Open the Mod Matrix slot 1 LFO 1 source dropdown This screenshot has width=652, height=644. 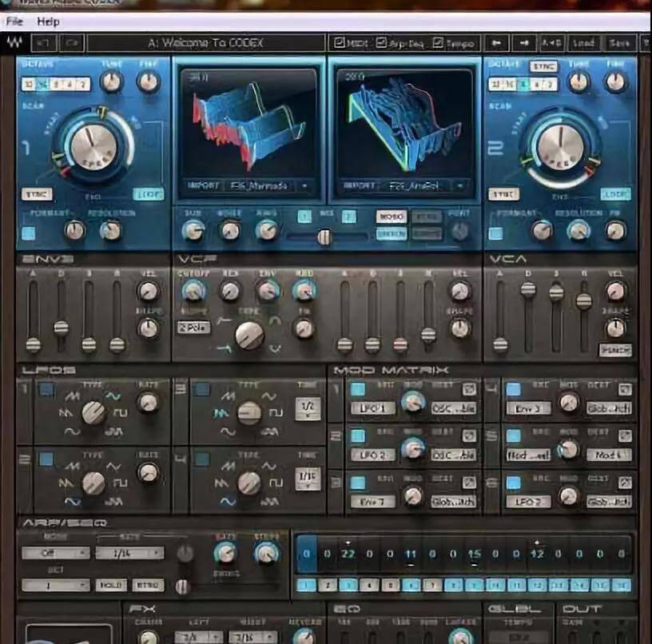click(372, 408)
